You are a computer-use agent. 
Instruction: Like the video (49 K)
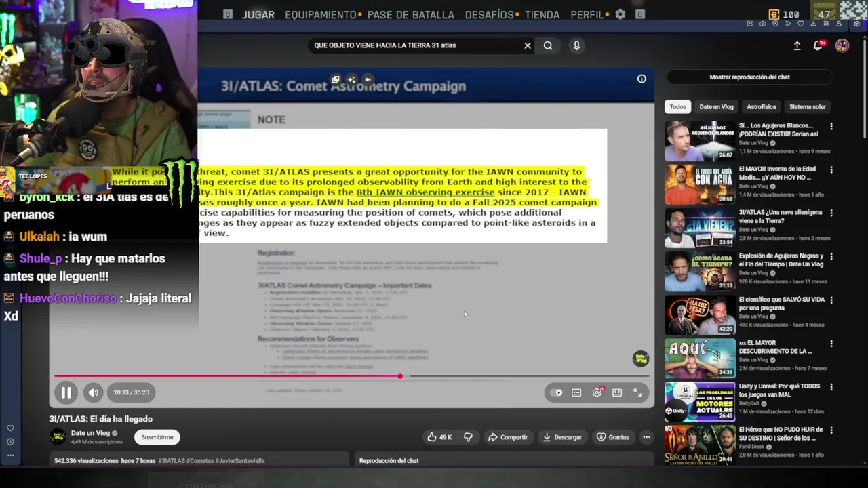(439, 437)
